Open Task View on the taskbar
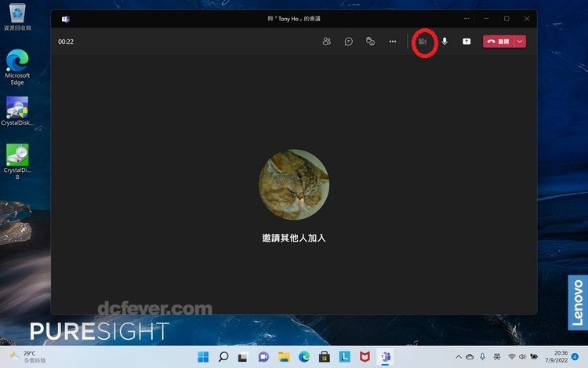 243,357
